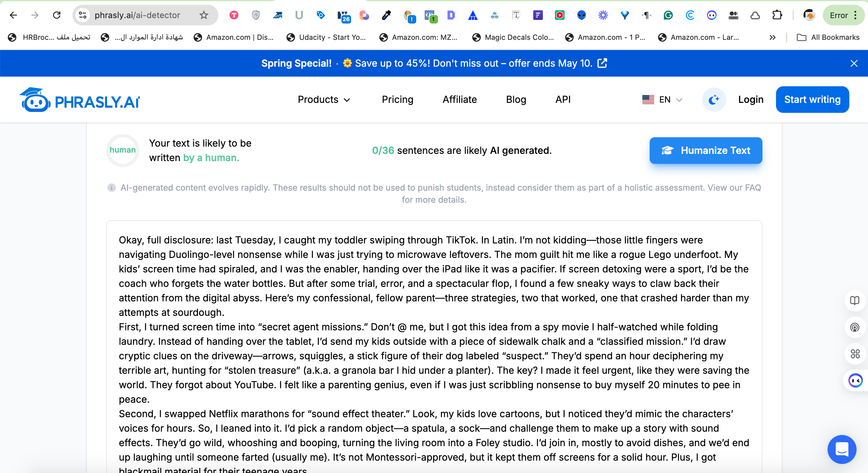Image resolution: width=868 pixels, height=473 pixels.
Task: Open Spring Special offer external link icon
Action: click(602, 63)
